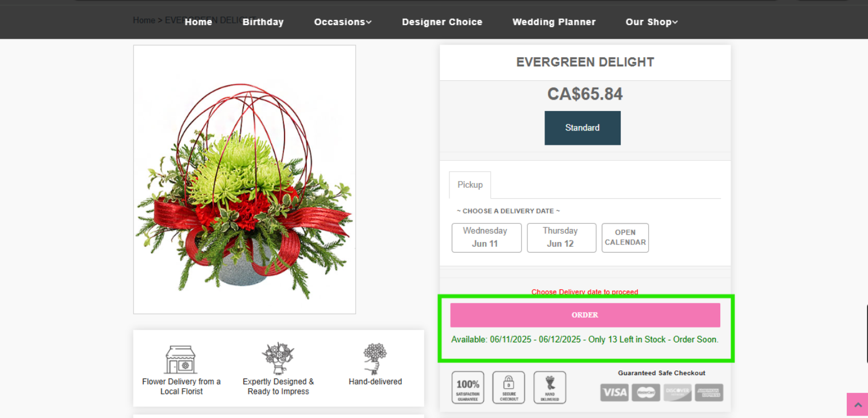Click the expertly designed bouquet icon
The image size is (868, 418).
coord(278,358)
